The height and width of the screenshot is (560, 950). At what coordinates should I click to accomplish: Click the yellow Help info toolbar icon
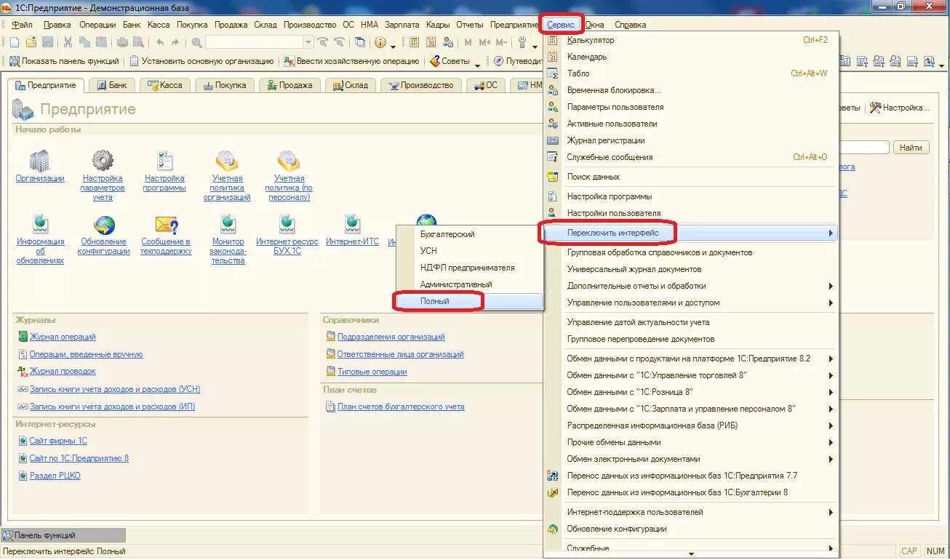tap(380, 42)
